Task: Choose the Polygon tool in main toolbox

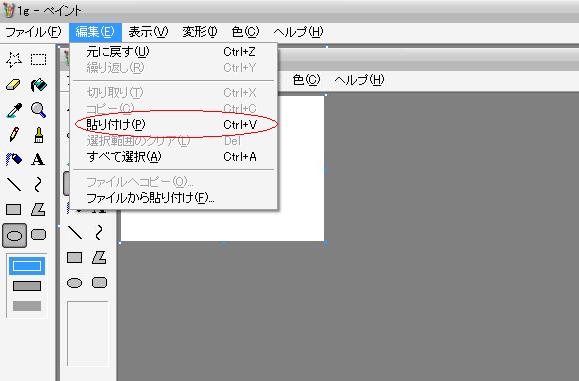Action: 38,209
